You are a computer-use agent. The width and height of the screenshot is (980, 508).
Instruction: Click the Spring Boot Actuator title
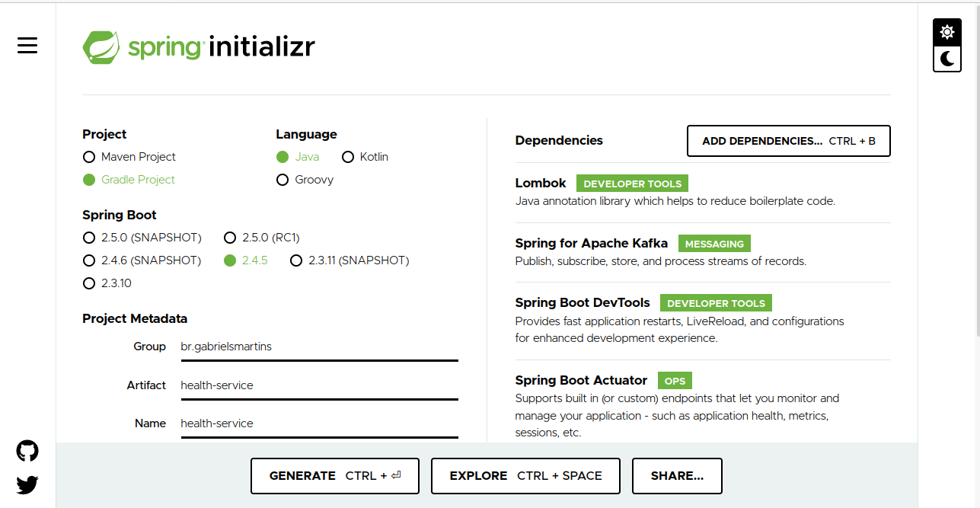[x=581, y=380]
